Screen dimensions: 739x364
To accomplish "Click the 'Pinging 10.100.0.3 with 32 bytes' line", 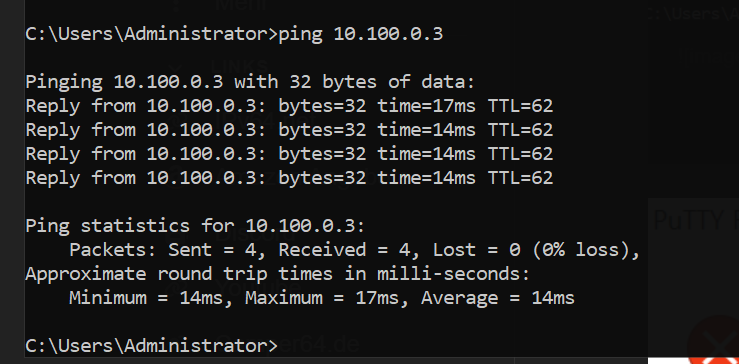I will pyautogui.click(x=250, y=83).
